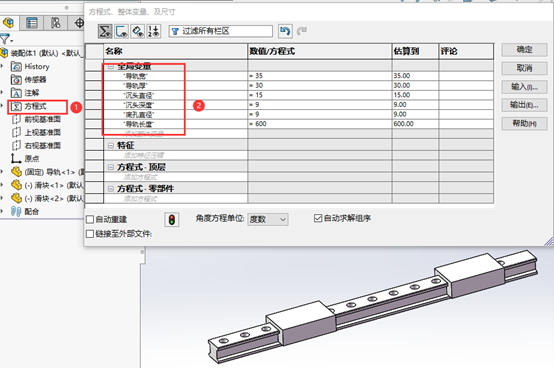
Task: Collapse the 特征 section
Action: coord(111,145)
